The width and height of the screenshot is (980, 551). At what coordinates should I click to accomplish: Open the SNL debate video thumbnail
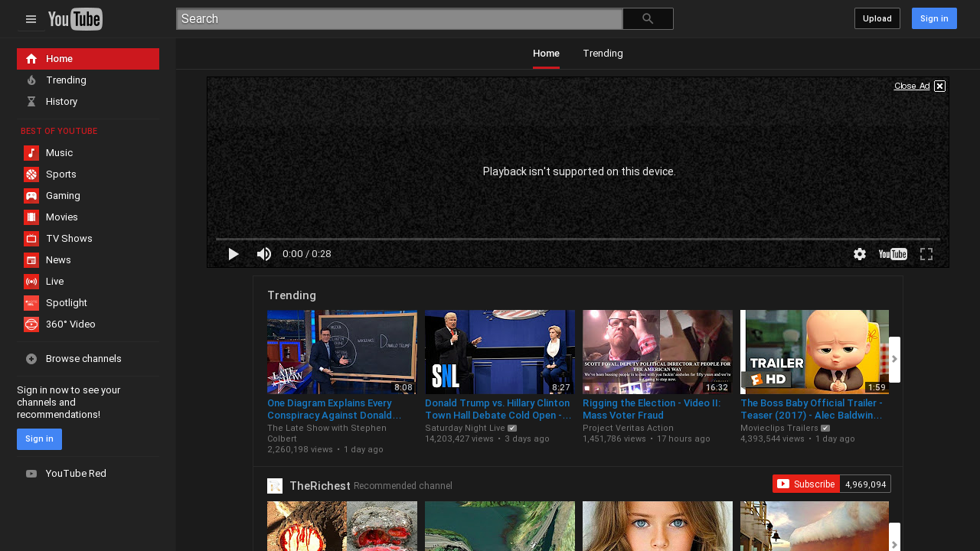pyautogui.click(x=500, y=352)
